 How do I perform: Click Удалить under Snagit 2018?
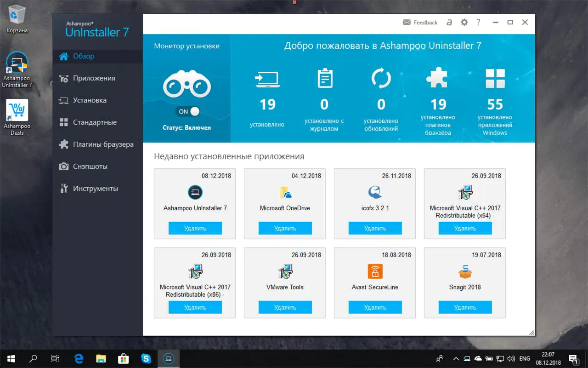click(464, 307)
